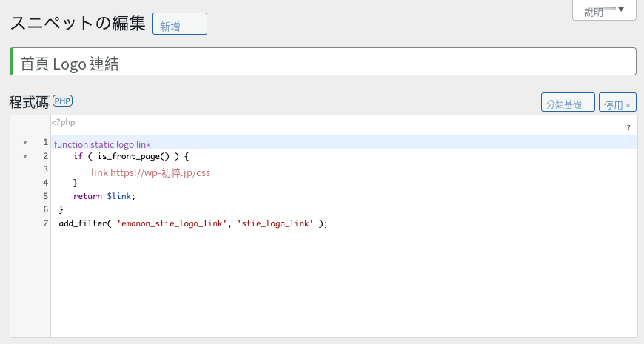
Task: Click code line 'function static logo link'
Action: (x=102, y=144)
